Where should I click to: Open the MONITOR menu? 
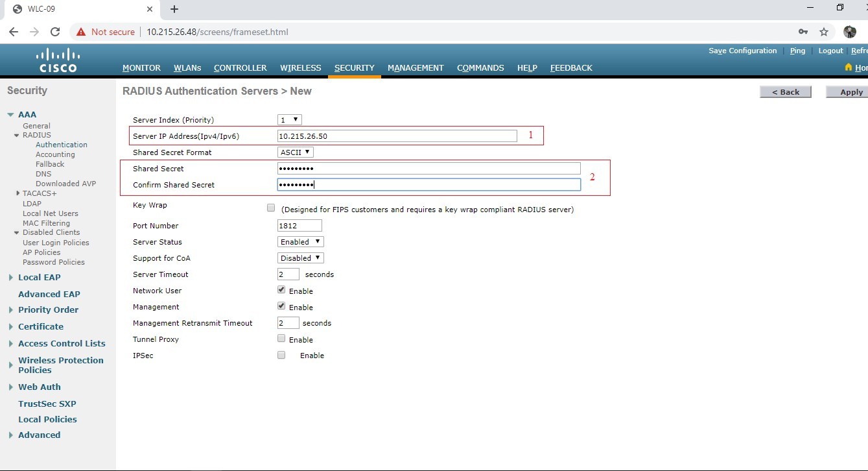141,67
